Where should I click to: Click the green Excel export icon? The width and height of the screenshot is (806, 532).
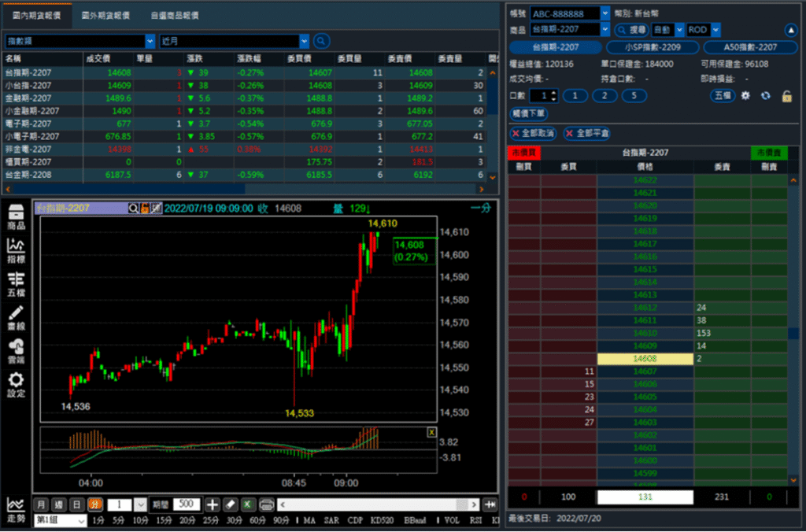[248, 504]
